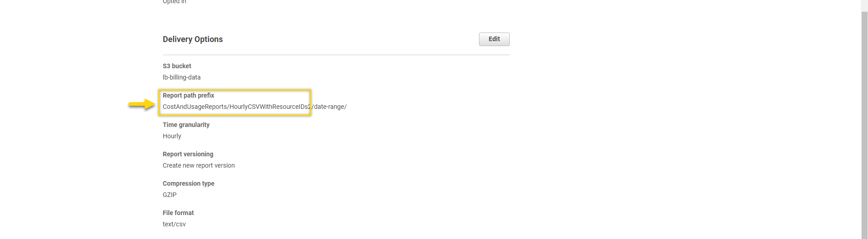This screenshot has height=239, width=868.
Task: Select the Compression type label
Action: 188,183
